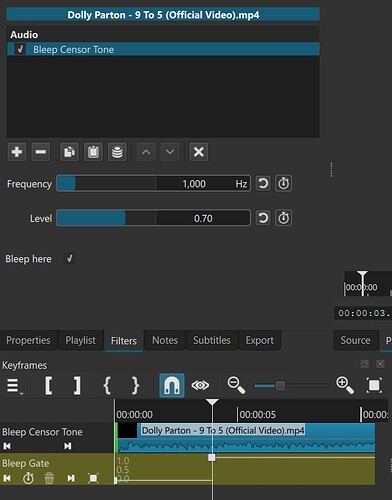Toggle scrub while dragging eye icon
392x500 pixels.
tap(200, 385)
